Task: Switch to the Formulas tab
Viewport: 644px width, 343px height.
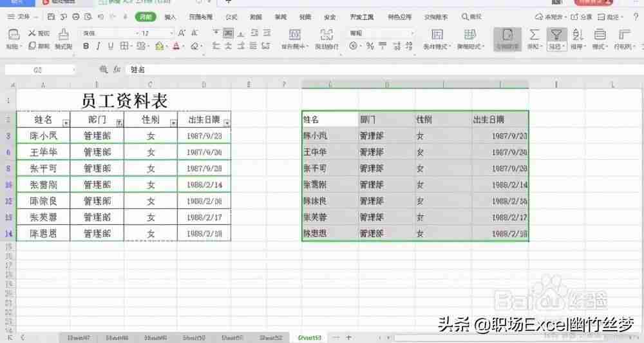Action: click(x=232, y=17)
